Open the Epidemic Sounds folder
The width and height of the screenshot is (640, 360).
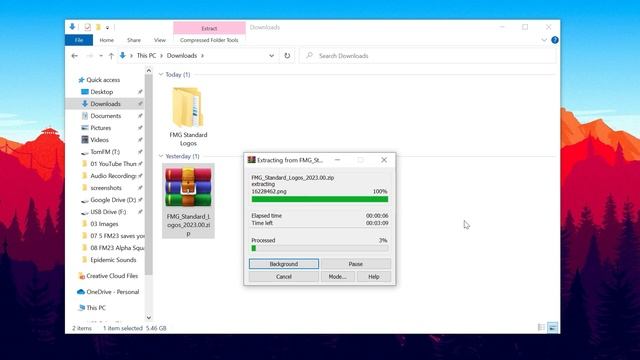click(113, 260)
